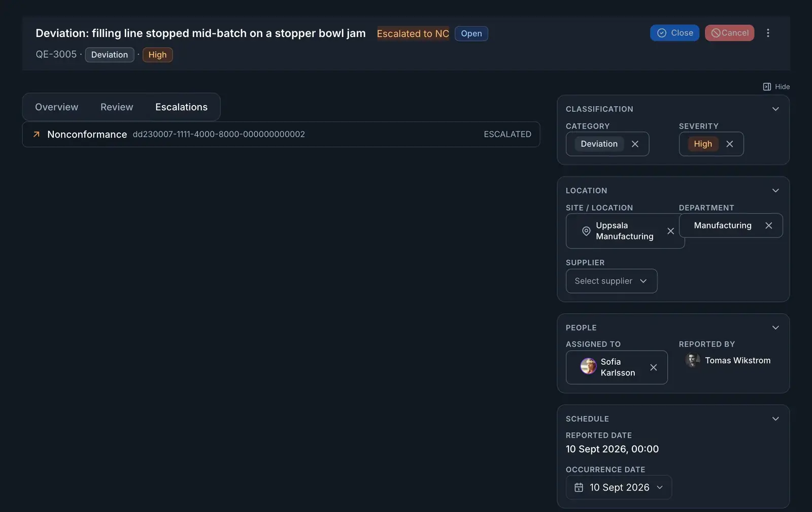Image resolution: width=812 pixels, height=512 pixels.
Task: Click the Escalated to NC label
Action: coord(413,33)
